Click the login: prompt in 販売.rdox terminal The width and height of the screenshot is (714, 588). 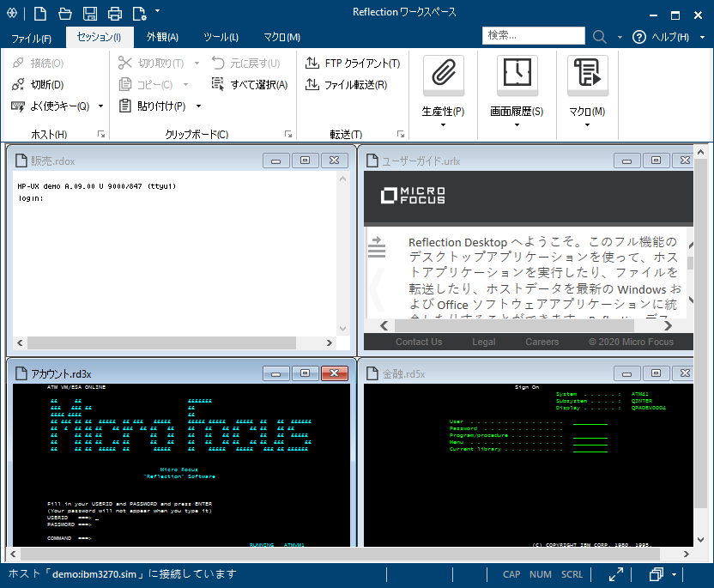click(x=31, y=198)
